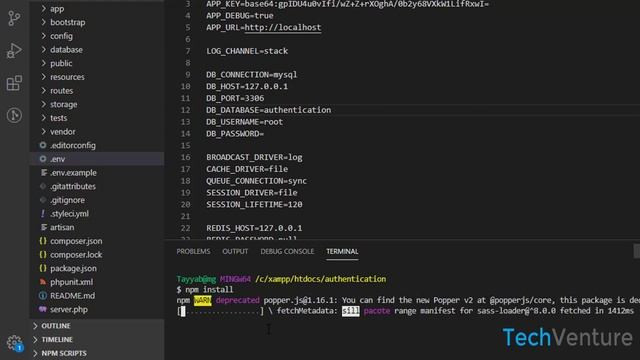640x360 pixels.
Task: Expand the vendor folder
Action: tap(44, 131)
